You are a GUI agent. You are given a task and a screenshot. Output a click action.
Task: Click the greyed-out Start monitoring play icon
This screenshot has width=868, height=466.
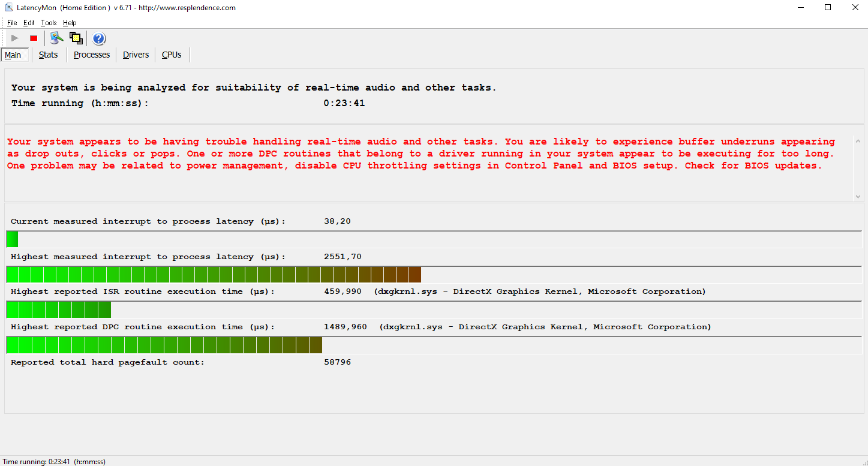click(x=15, y=38)
